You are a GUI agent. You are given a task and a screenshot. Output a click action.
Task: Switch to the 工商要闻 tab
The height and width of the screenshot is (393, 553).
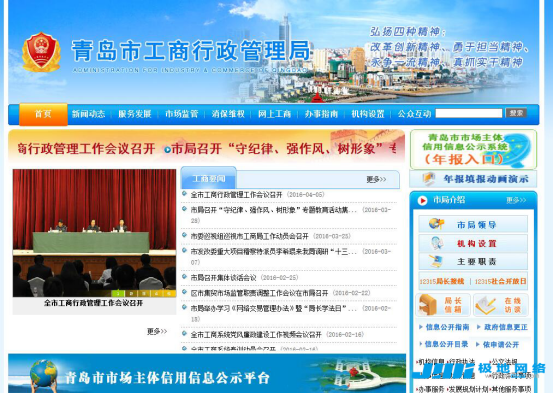208,178
